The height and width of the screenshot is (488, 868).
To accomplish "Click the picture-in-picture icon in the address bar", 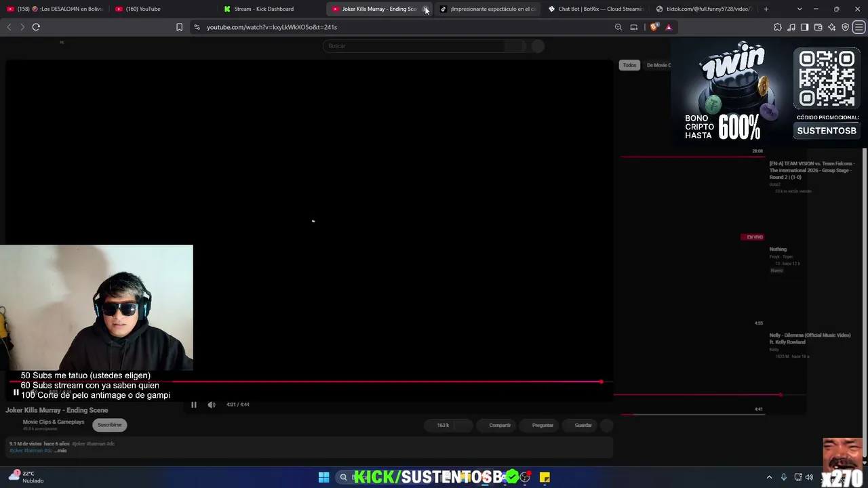I will tap(634, 27).
